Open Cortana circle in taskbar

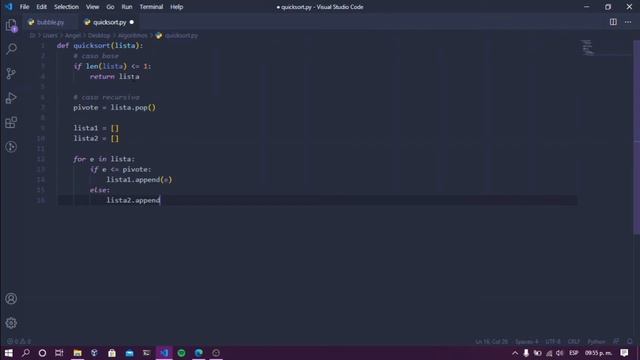[42, 353]
